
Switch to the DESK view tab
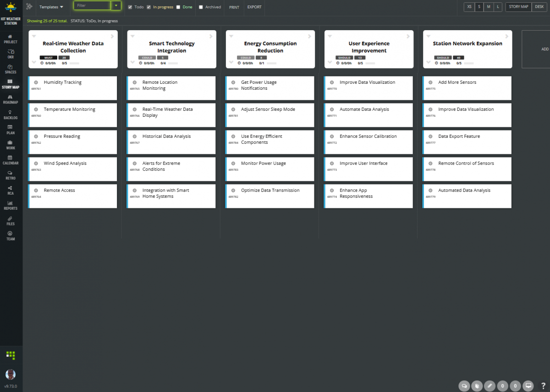539,7
